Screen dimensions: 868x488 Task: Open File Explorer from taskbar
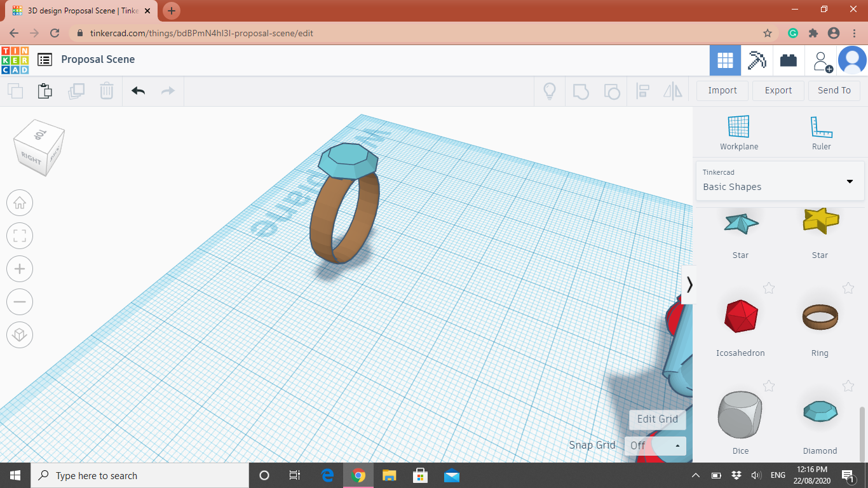(x=390, y=475)
